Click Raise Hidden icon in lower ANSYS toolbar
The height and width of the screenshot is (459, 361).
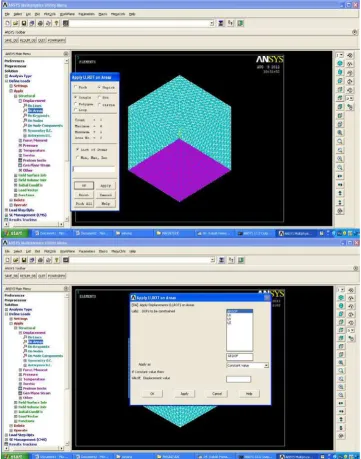coord(221,260)
